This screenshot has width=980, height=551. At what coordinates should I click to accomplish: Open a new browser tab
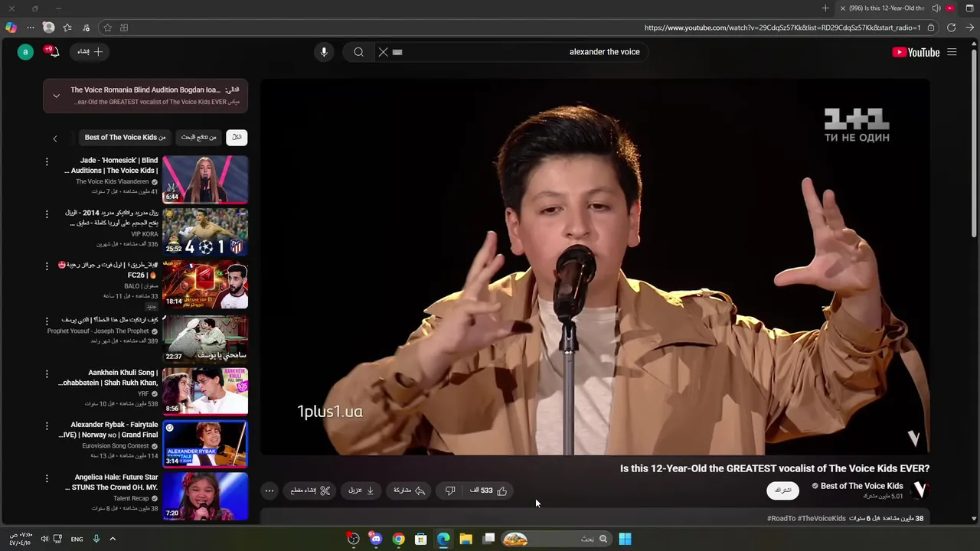[x=825, y=8]
